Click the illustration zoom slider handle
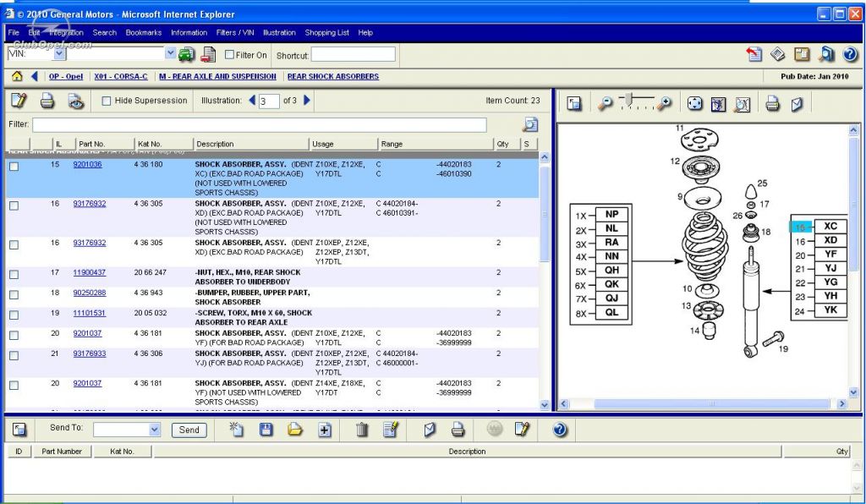 [628, 100]
